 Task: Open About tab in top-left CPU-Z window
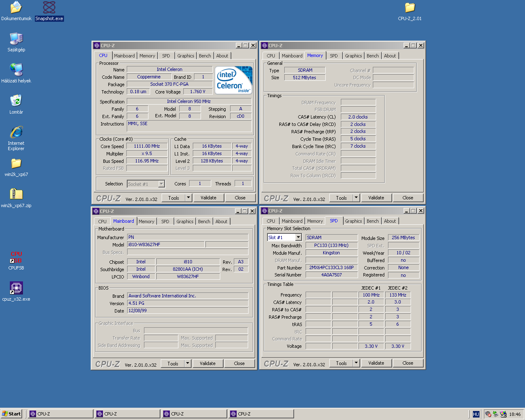click(x=222, y=56)
